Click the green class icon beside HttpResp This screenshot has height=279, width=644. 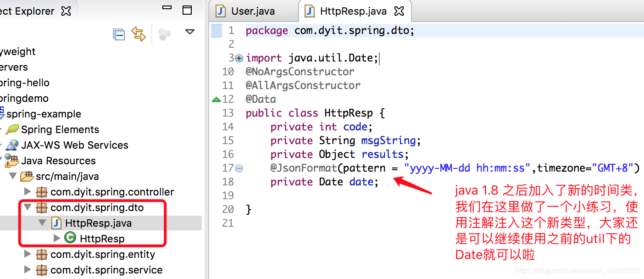coord(70,238)
